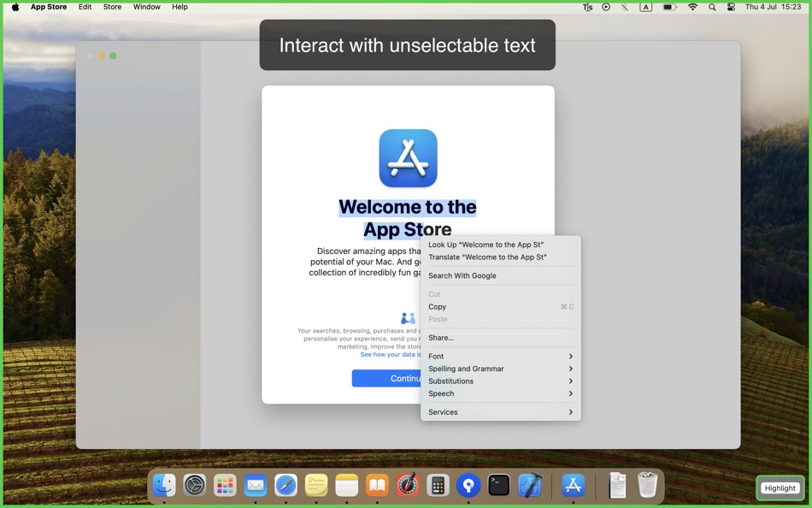812x508 pixels.
Task: Open Calculator from the Dock
Action: tap(437, 486)
